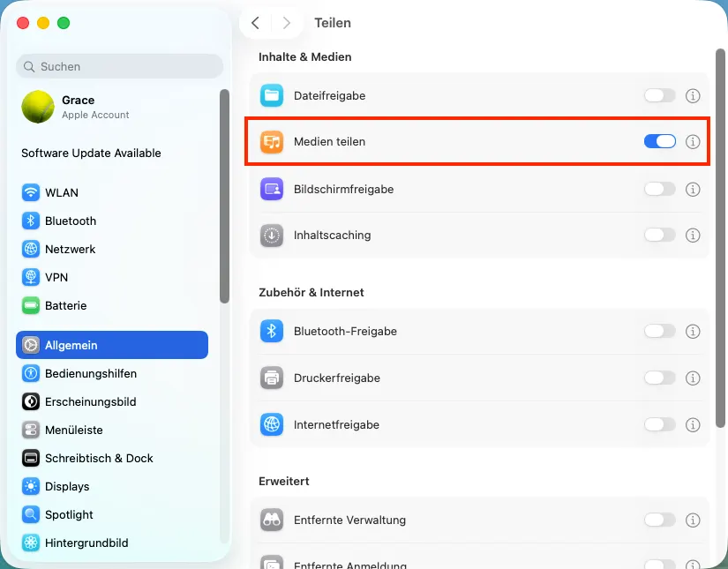Open WLAN settings in sidebar
The image size is (728, 569).
tap(111, 192)
